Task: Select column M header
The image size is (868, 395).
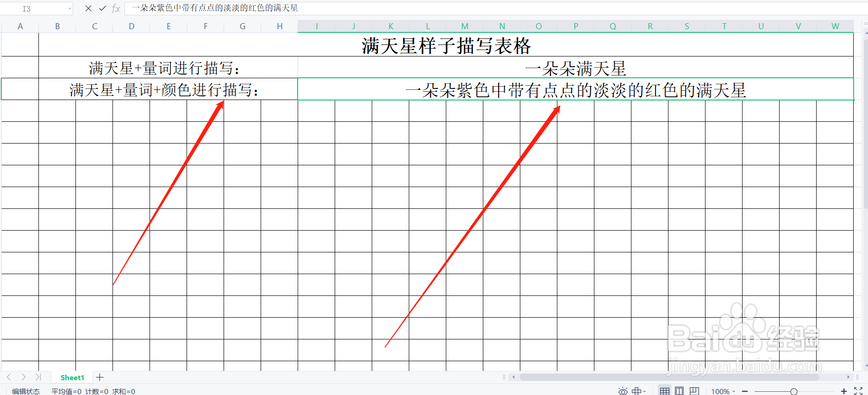Action: point(465,26)
